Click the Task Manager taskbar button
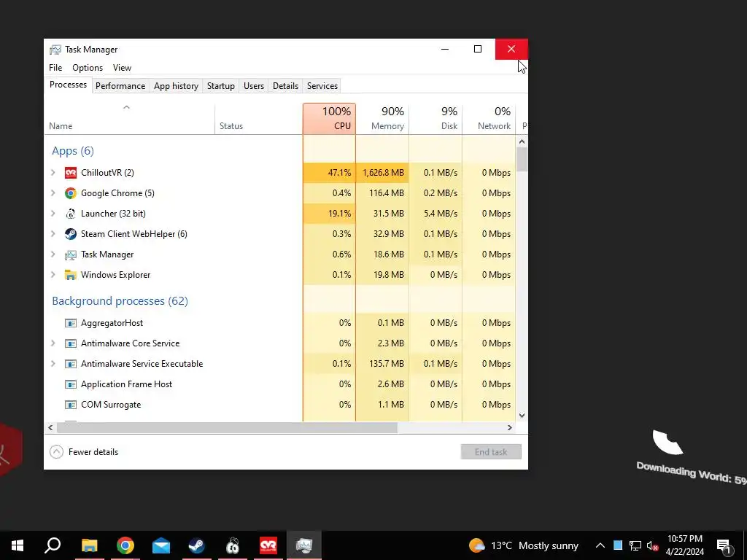Viewport: 747px width, 560px height. pos(304,545)
